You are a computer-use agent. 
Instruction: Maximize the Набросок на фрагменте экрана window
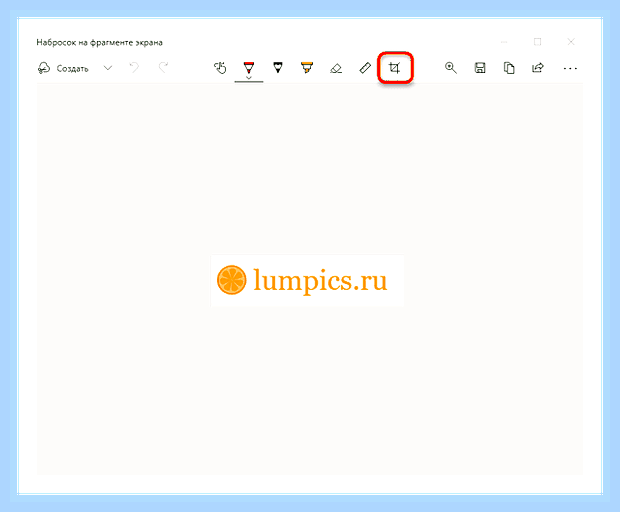pyautogui.click(x=537, y=42)
